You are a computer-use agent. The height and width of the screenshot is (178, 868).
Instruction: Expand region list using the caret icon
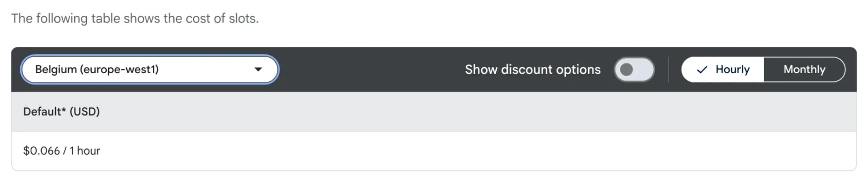pos(258,69)
